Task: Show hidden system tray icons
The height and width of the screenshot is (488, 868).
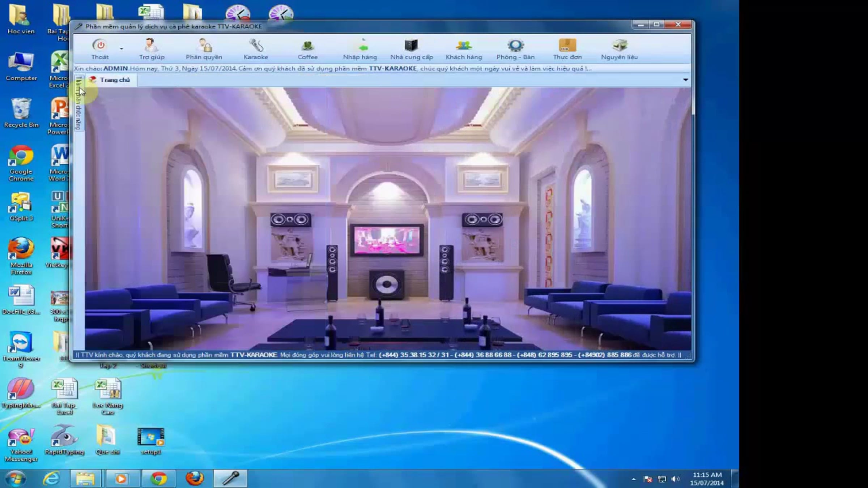Action: (x=634, y=479)
